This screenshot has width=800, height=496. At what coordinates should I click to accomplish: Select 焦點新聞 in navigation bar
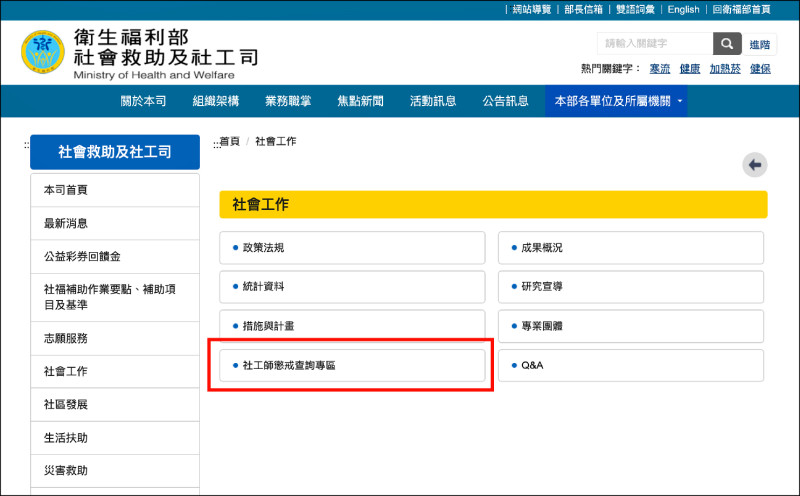[360, 101]
